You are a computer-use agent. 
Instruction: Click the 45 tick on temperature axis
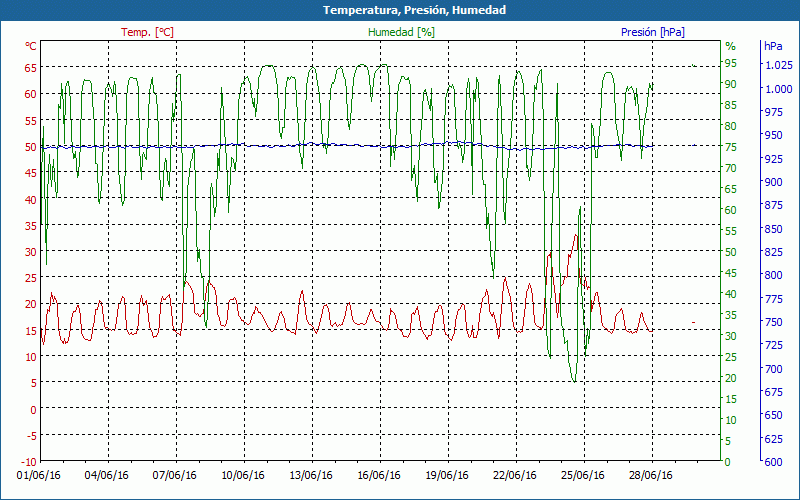pos(31,173)
